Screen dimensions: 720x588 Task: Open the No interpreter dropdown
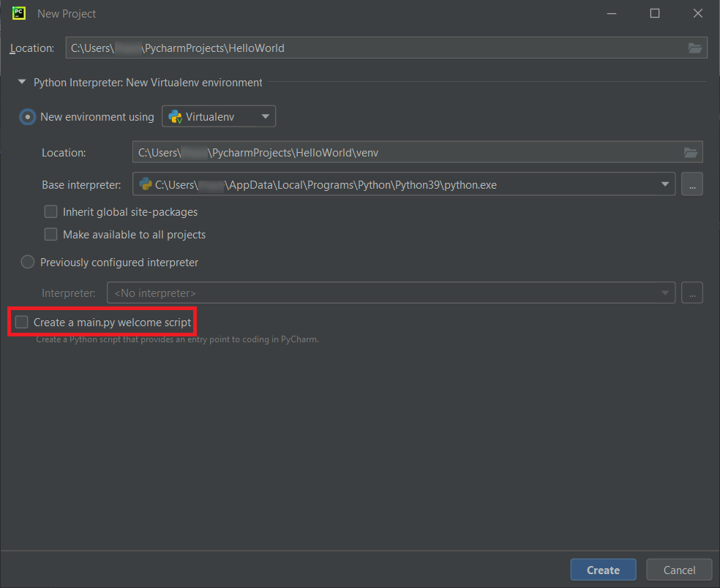point(391,293)
